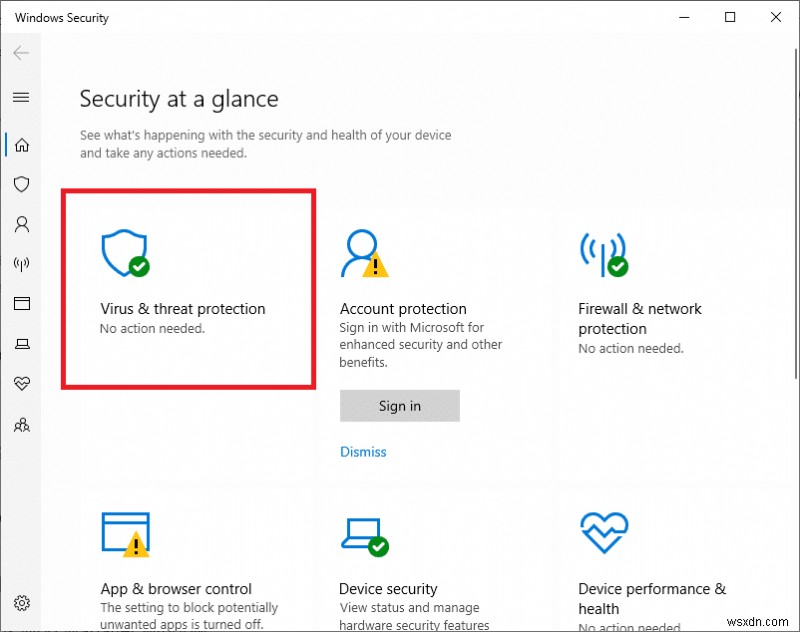This screenshot has width=800, height=632.
Task: Open the Virus & threat protection tile
Action: pyautogui.click(x=183, y=309)
